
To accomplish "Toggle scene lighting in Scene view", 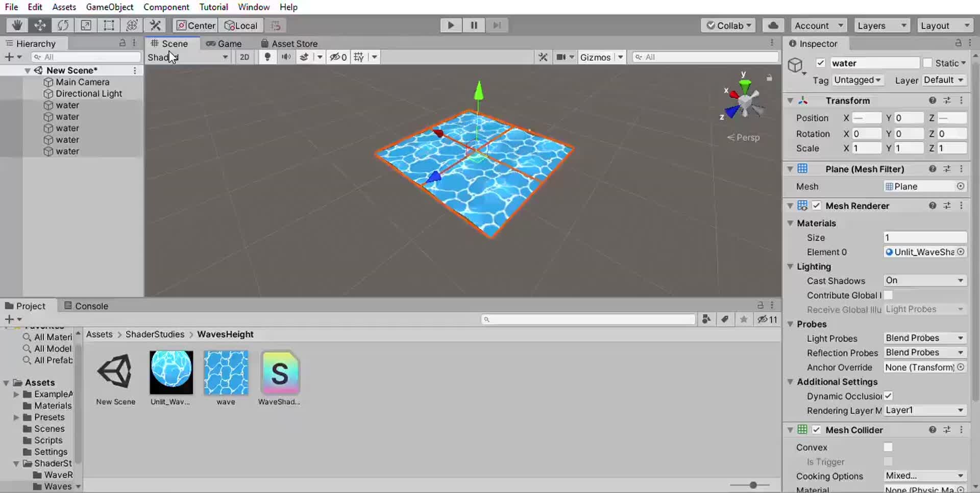I will [x=267, y=57].
